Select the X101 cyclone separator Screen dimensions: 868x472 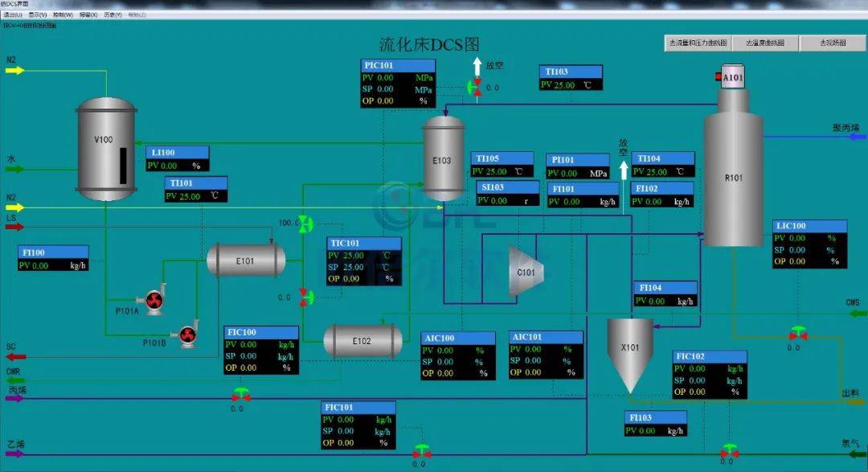(x=629, y=354)
